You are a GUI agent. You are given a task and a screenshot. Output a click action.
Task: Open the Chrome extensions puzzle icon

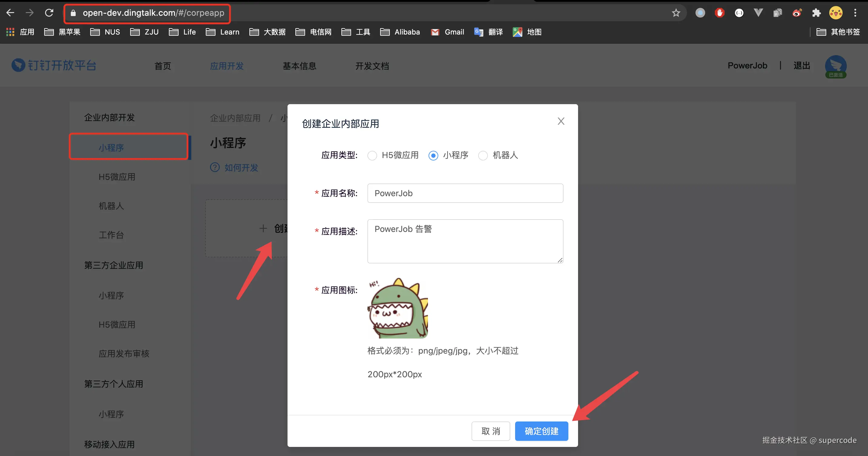816,13
